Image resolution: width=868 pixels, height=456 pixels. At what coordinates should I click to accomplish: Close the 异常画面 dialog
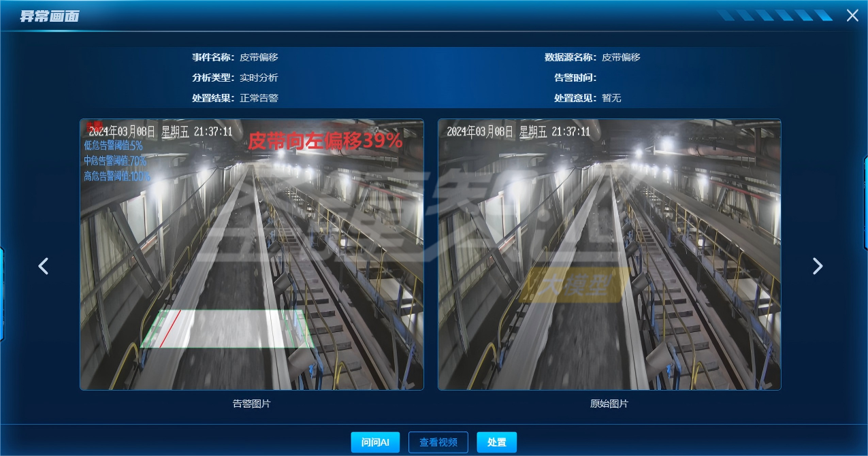point(852,16)
